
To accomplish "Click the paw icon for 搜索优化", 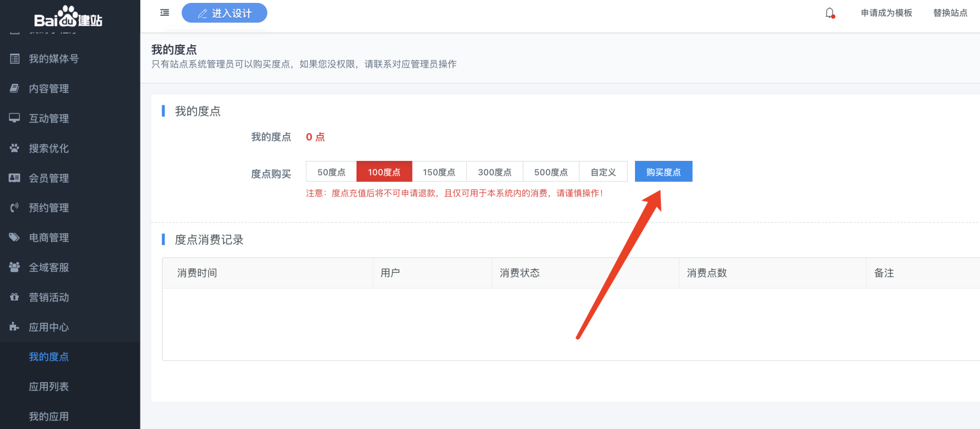I will pyautogui.click(x=15, y=148).
